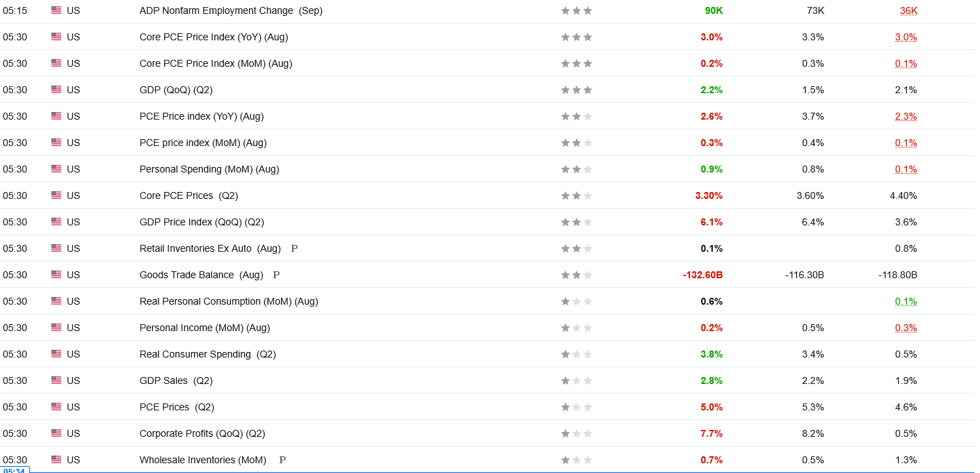Open the GDP Price Index (QoQ) (Q2) event

202,222
